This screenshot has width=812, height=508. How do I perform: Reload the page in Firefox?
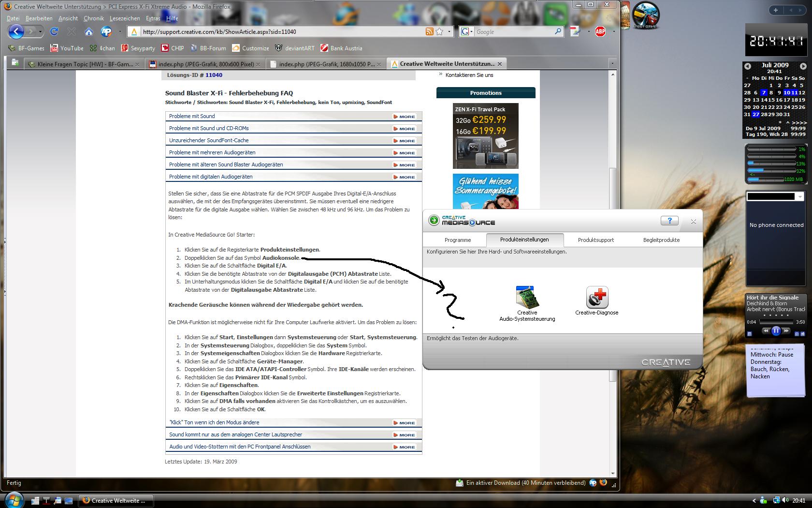(x=54, y=31)
